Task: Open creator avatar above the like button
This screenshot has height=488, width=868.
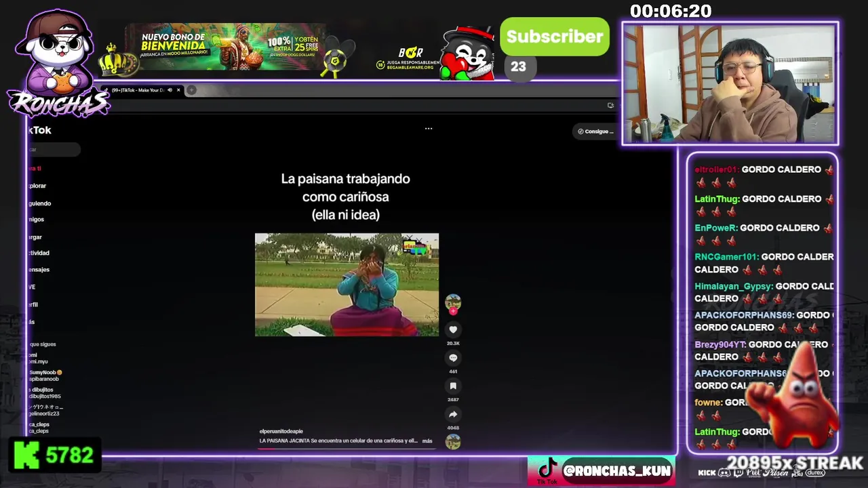Action: pos(453,302)
